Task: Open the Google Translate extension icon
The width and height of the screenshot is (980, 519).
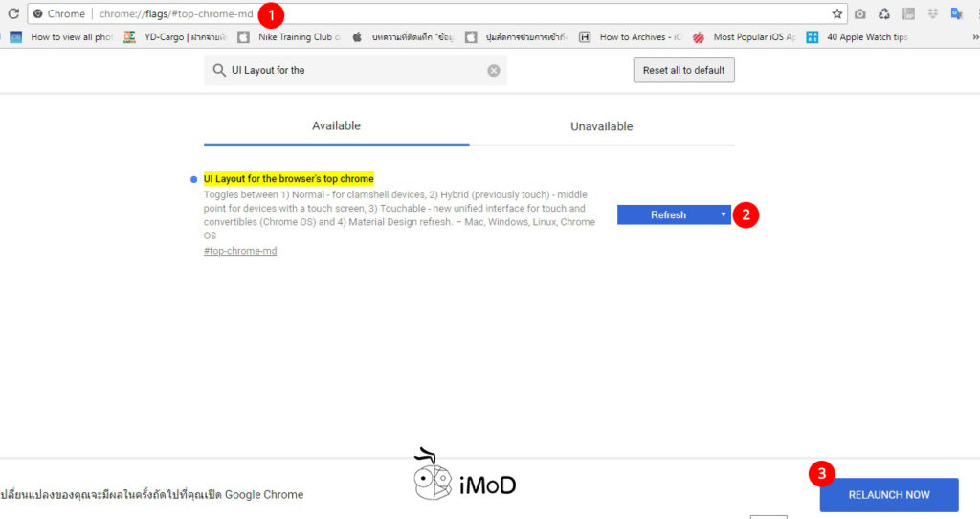Action: 956,13
